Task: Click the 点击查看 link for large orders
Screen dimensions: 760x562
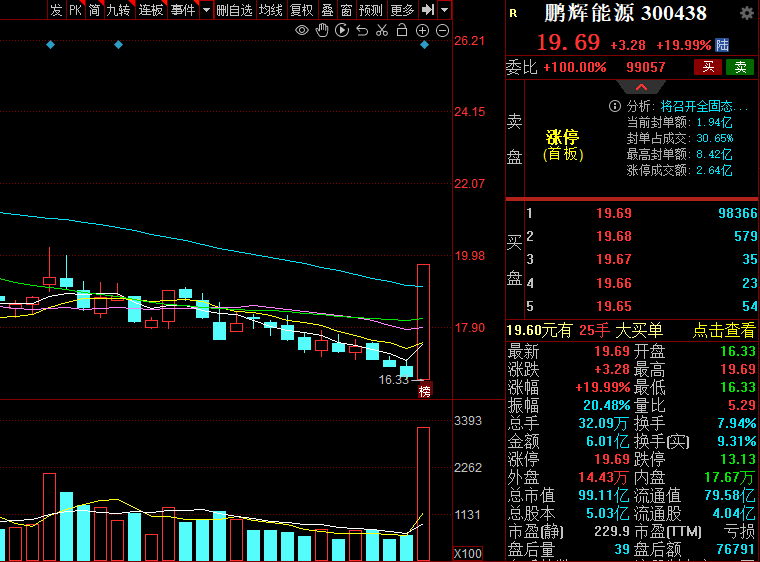Action: click(724, 331)
